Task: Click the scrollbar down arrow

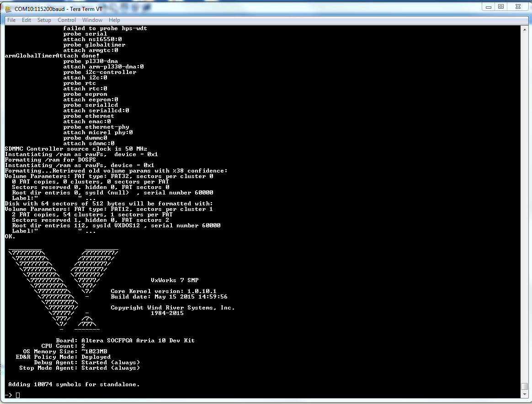Action: [525, 394]
